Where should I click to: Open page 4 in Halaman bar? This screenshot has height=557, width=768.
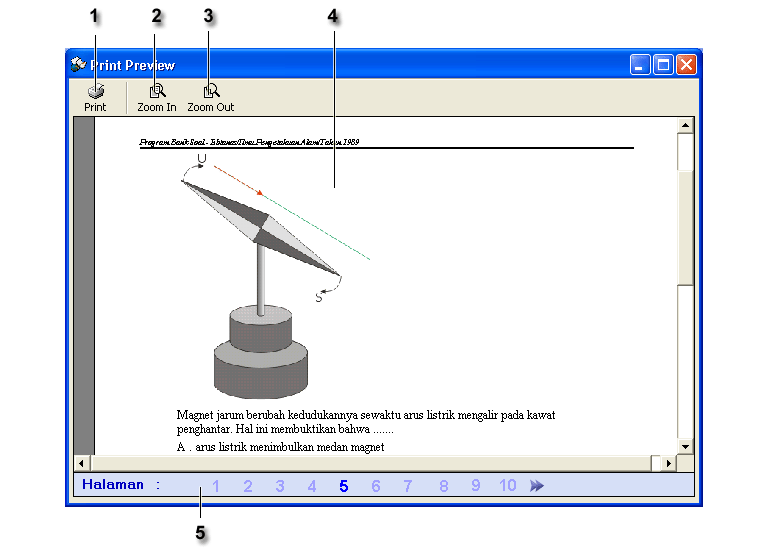[312, 486]
